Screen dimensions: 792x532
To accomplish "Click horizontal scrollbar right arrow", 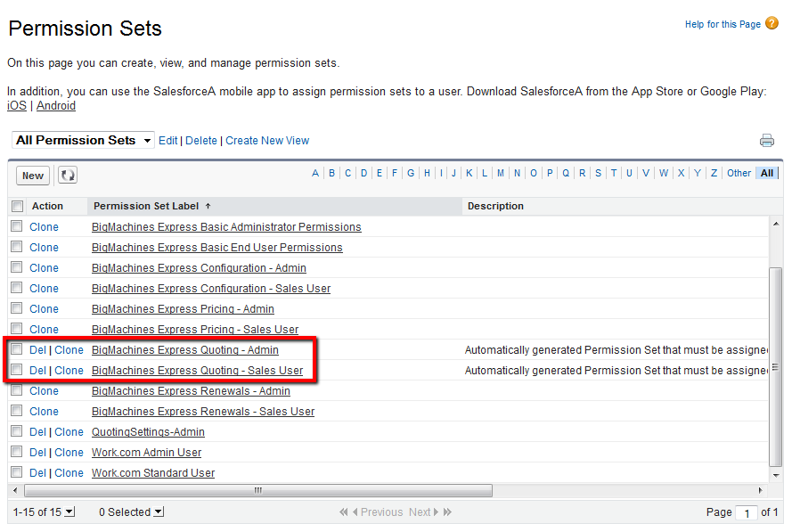I will pyautogui.click(x=760, y=491).
